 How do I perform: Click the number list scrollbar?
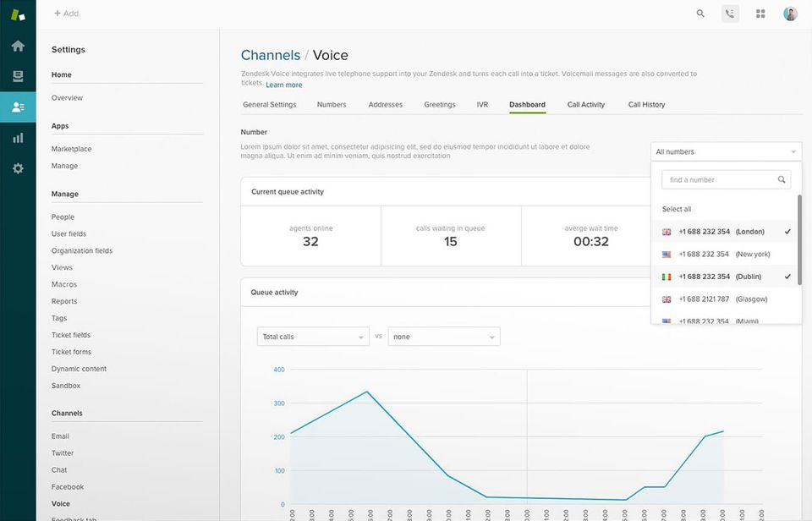(799, 240)
